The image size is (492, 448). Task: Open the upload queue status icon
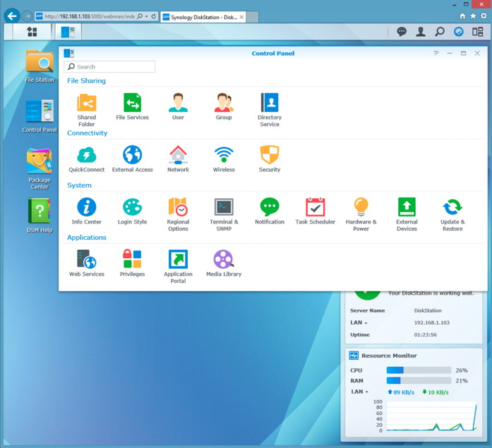click(x=458, y=31)
